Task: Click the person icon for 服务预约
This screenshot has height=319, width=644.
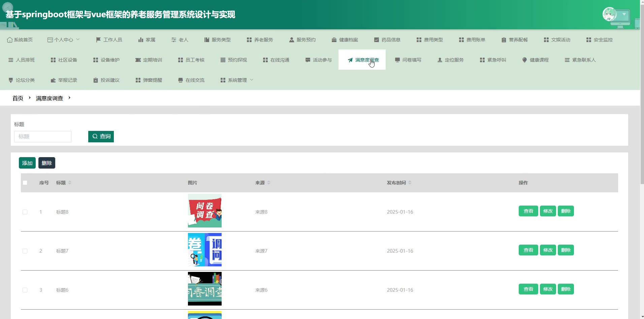Action: click(x=292, y=40)
